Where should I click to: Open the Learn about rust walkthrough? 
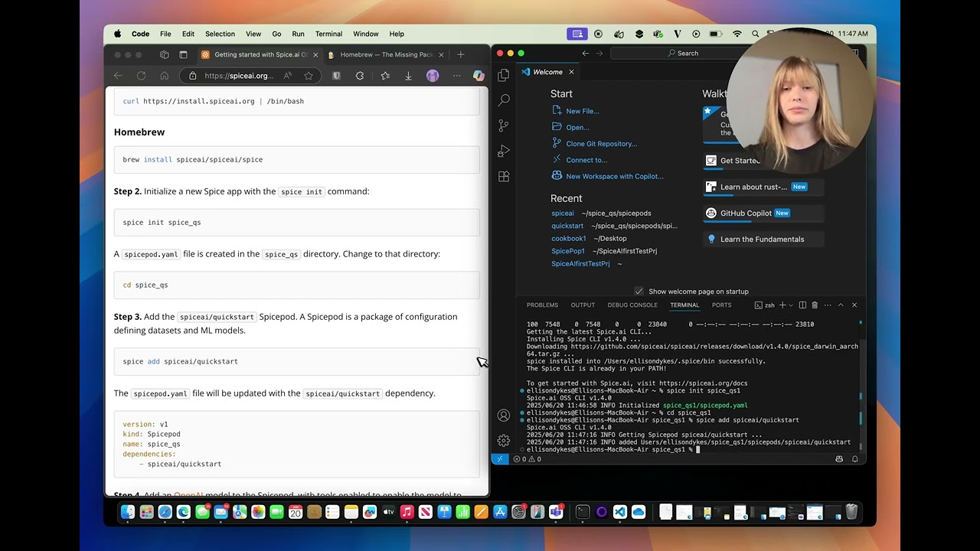(x=763, y=187)
